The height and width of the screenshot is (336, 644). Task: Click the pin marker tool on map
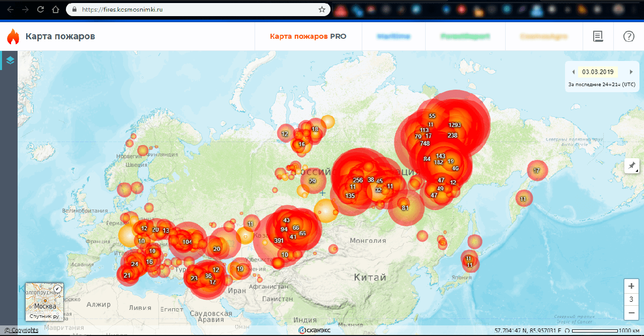point(632,166)
